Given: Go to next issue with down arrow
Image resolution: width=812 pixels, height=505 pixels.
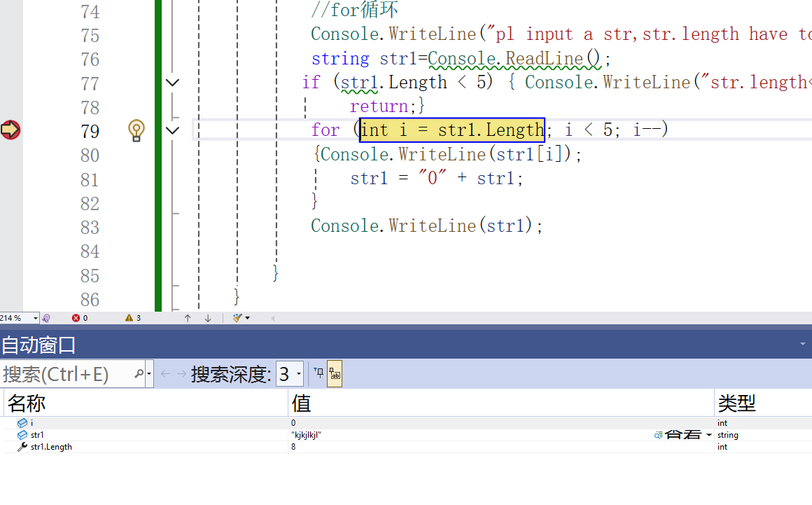Looking at the screenshot, I should point(208,318).
